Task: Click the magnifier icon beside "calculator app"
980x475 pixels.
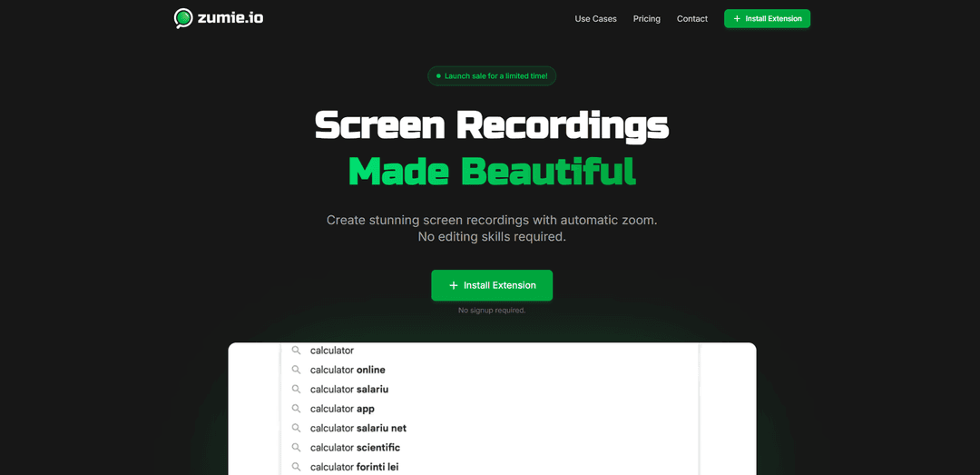Action: pos(296,409)
